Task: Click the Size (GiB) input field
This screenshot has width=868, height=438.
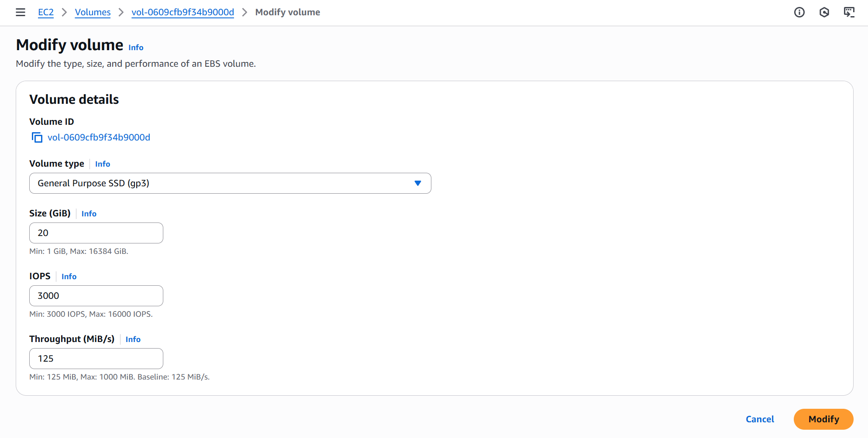Action: coord(96,233)
